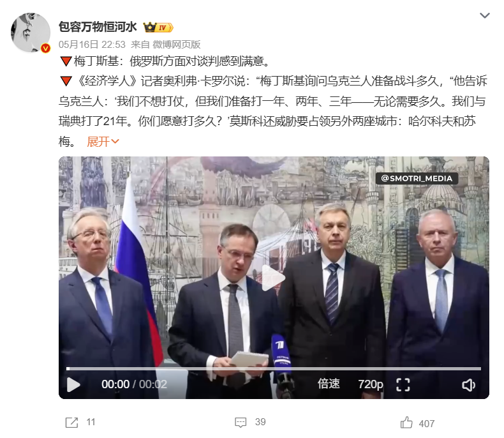Open the comments bubble icon
The width and height of the screenshot is (504, 438).
pos(241,422)
